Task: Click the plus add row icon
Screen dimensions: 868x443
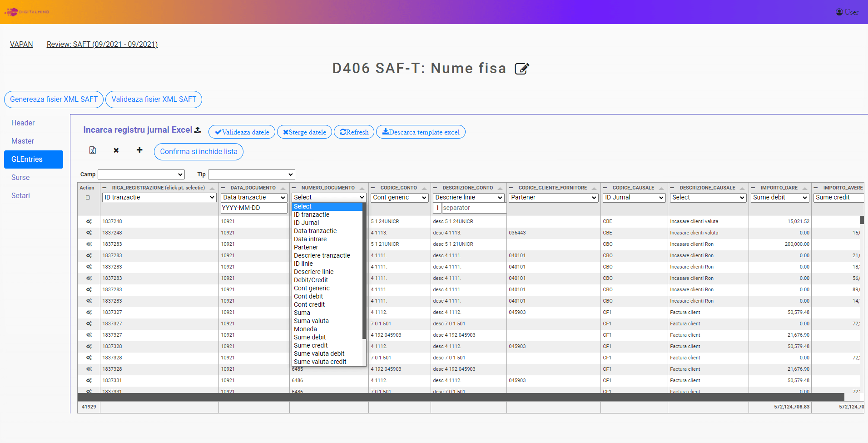Action: coord(139,150)
